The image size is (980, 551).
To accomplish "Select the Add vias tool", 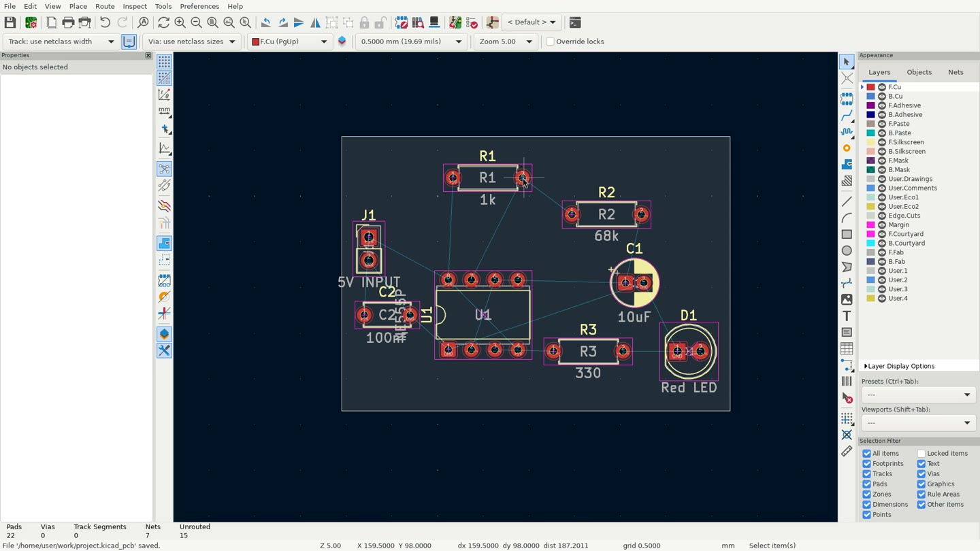I will (847, 148).
